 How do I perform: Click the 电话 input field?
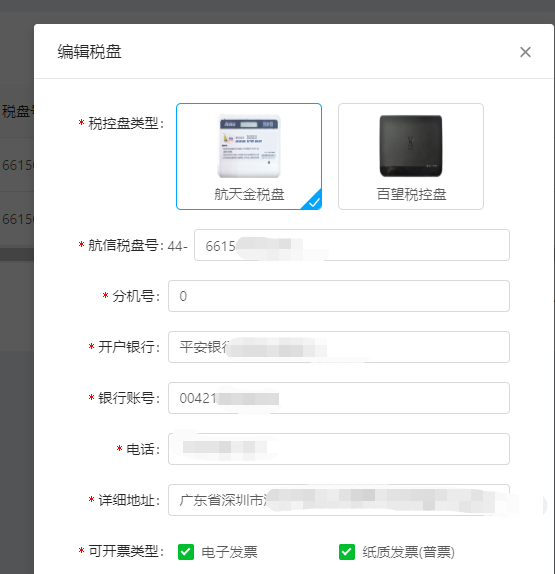tap(339, 449)
